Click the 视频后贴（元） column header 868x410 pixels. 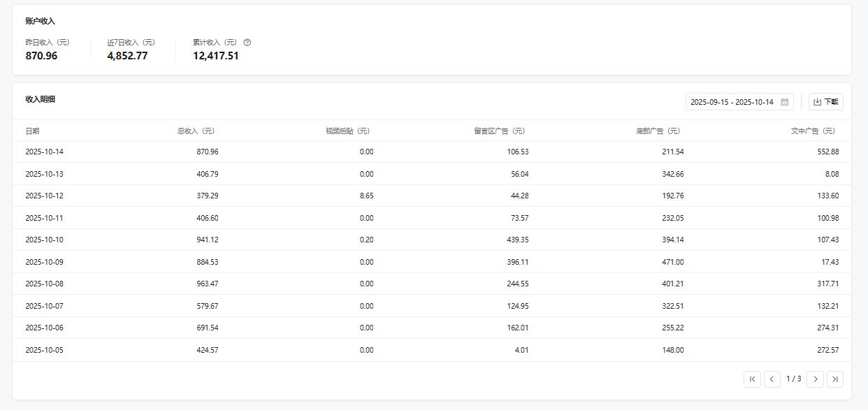tap(347, 131)
